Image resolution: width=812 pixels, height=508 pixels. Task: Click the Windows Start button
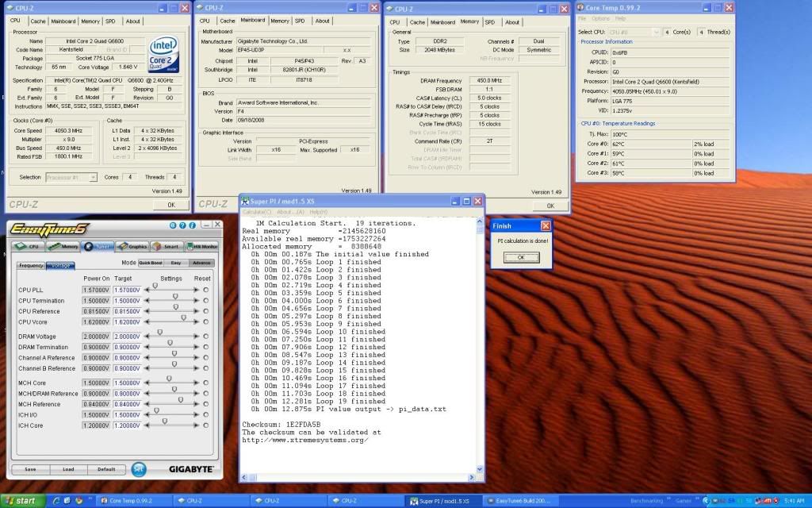[x=23, y=501]
